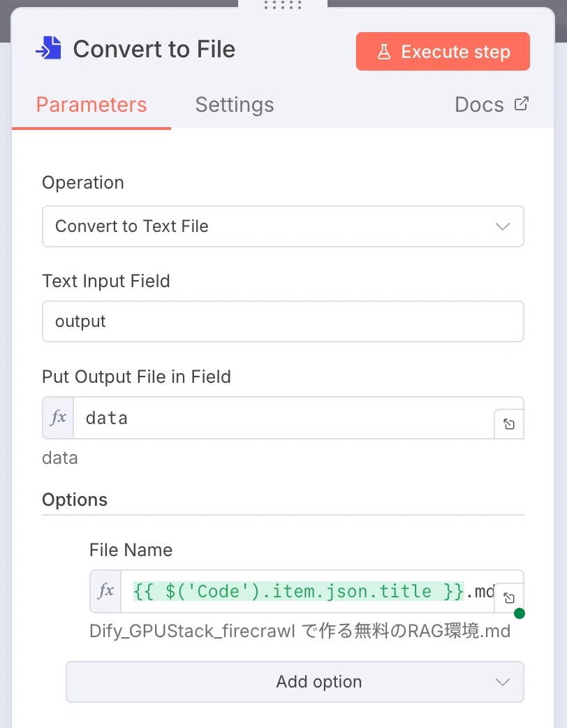The height and width of the screenshot is (728, 567).
Task: Open expression editor for File Name field
Action: 509,597
